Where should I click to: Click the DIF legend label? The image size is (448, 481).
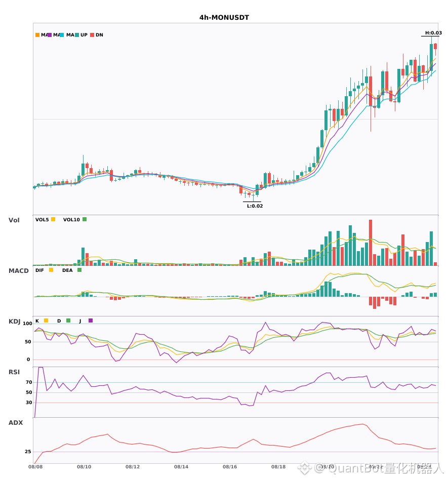click(x=39, y=270)
